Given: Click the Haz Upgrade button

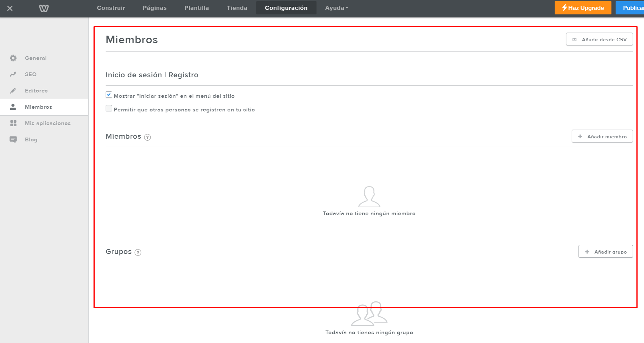Looking at the screenshot, I should coord(583,8).
